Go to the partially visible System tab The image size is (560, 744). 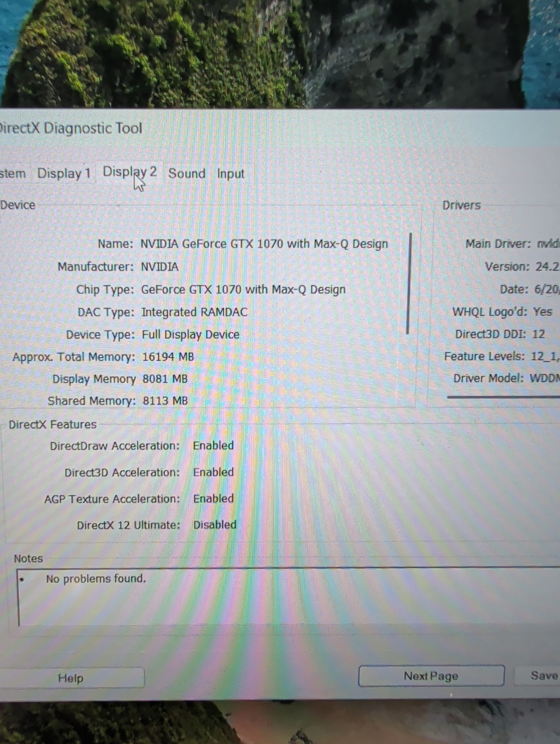13,174
